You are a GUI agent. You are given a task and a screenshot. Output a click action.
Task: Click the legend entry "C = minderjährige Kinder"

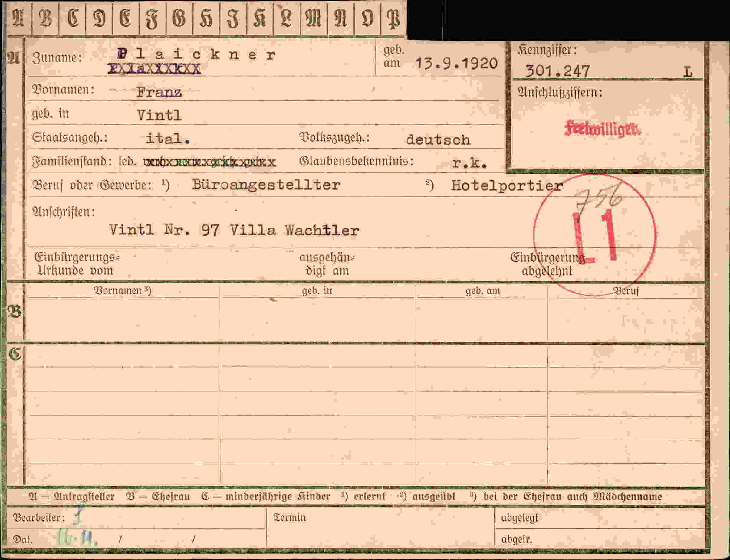265,497
